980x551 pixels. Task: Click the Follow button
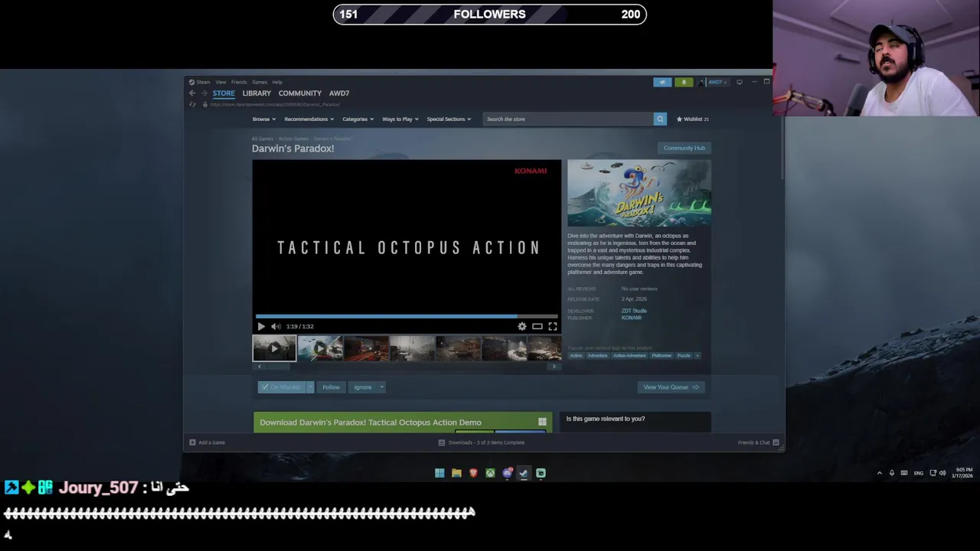[x=331, y=387]
